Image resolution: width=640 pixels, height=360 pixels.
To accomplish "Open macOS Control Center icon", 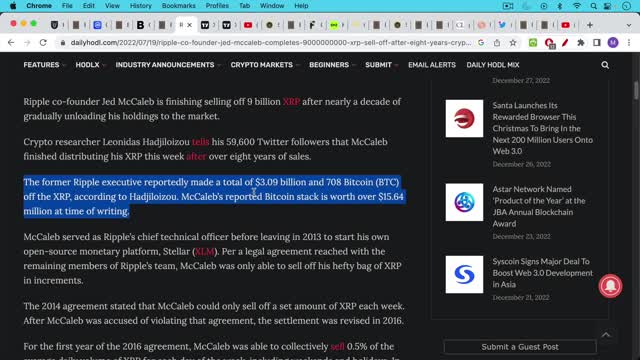I will [608, 6].
